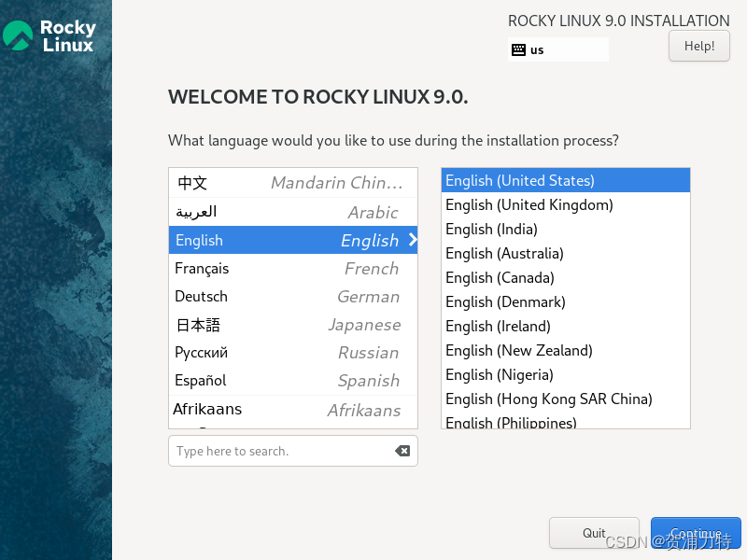Click the Continue button

pos(696,532)
